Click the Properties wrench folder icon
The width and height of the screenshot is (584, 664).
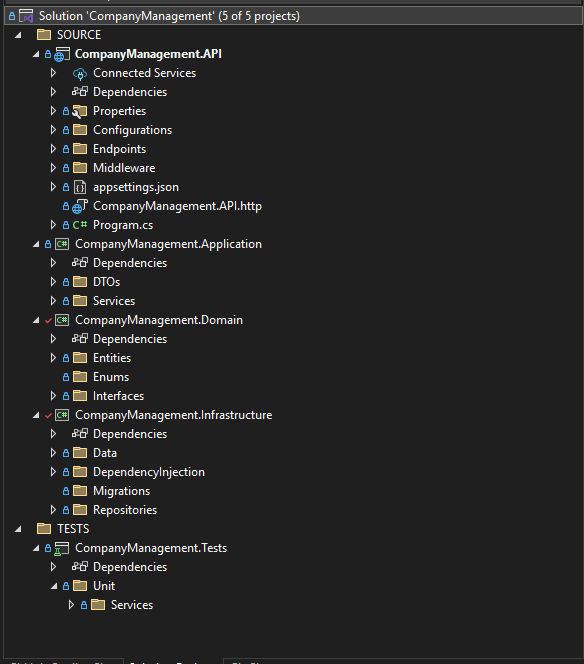80,111
